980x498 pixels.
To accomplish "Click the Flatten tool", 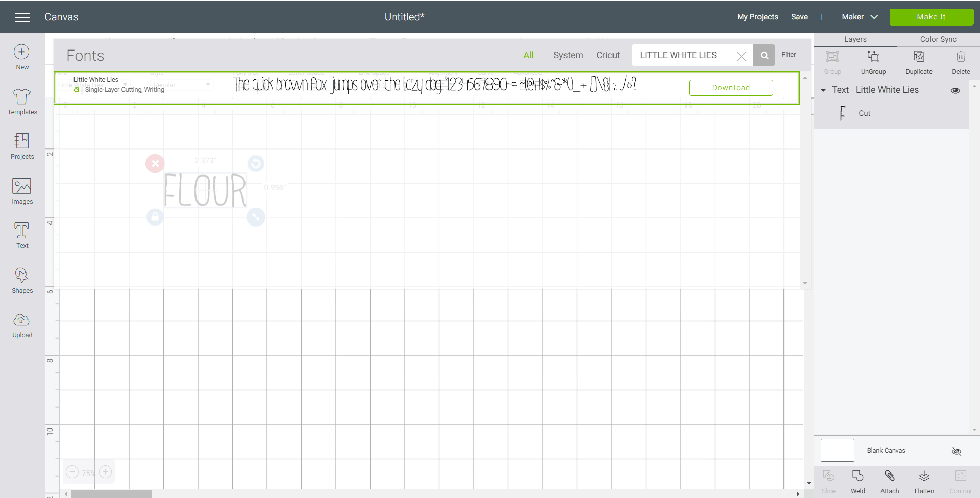I will [924, 482].
